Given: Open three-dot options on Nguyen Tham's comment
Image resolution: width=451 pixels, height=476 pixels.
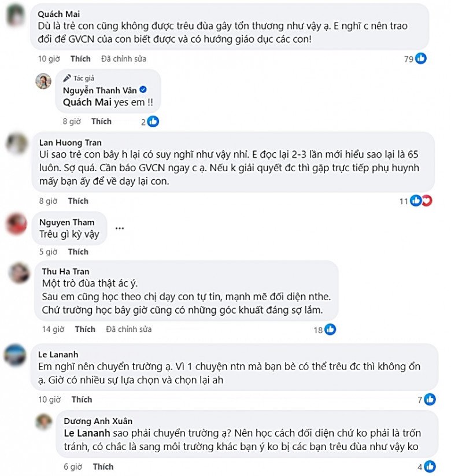Looking at the screenshot, I should [x=120, y=228].
